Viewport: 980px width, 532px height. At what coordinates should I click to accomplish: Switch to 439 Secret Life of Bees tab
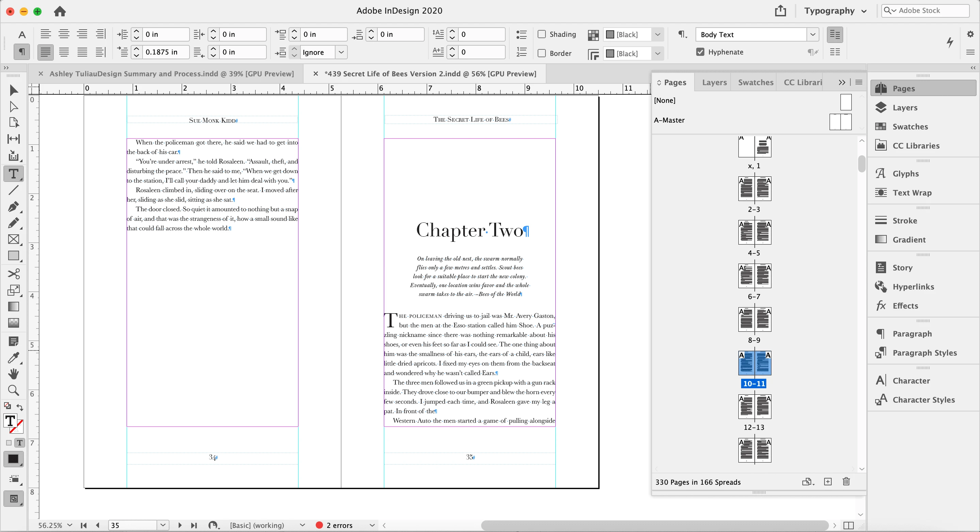430,74
